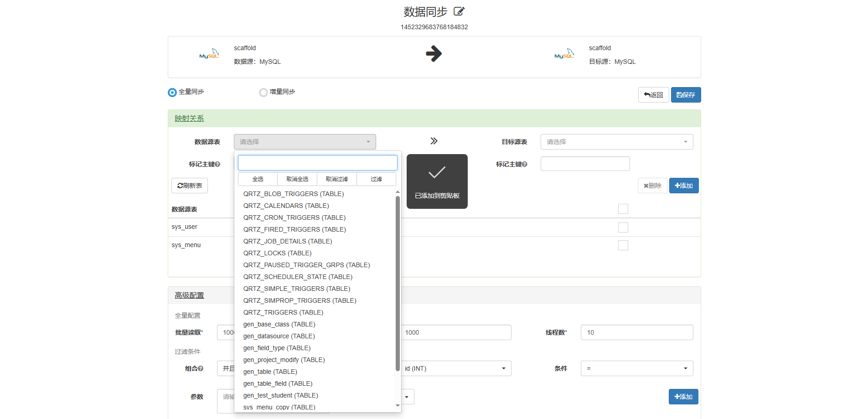Choose QRTZ_SIMPROP_TRIGGERS (TABLE) from list
Image resolution: width=868 pixels, height=419 pixels.
315,300
